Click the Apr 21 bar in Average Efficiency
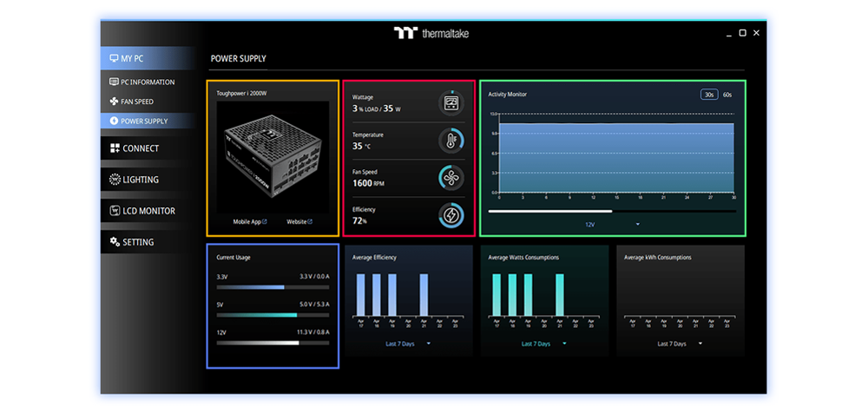868x413 pixels. point(424,295)
